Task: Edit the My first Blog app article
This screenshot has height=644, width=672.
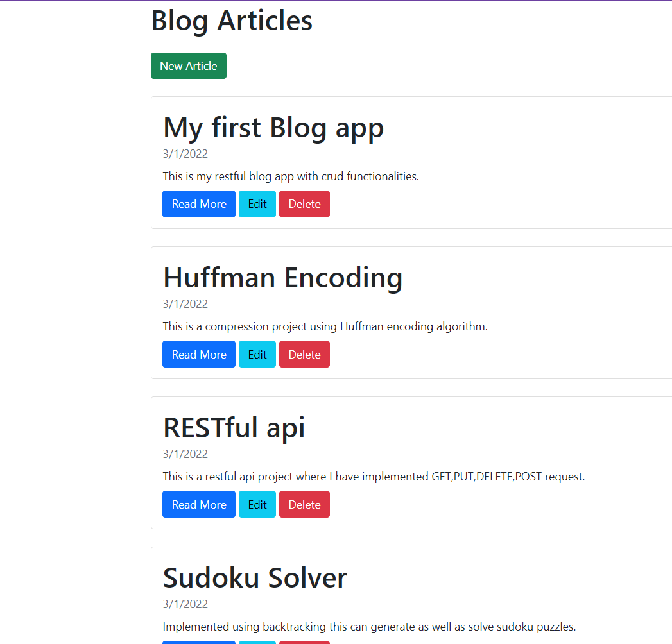Action: coord(257,204)
